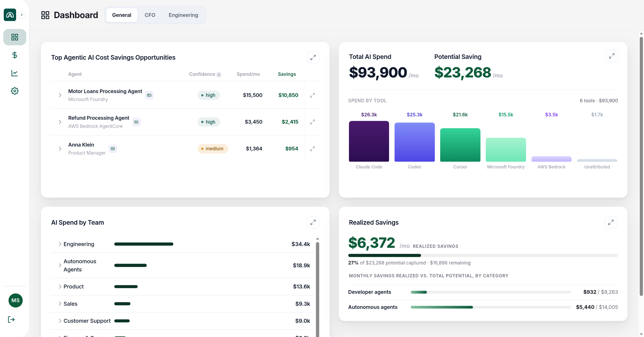Click the logout icon at sidebar bottom
The image size is (644, 337).
11,320
